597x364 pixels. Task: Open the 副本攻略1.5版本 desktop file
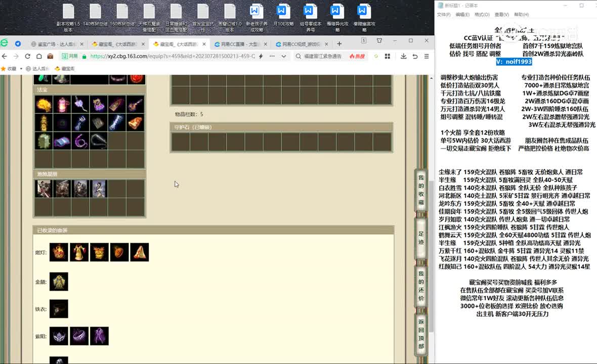(x=68, y=18)
